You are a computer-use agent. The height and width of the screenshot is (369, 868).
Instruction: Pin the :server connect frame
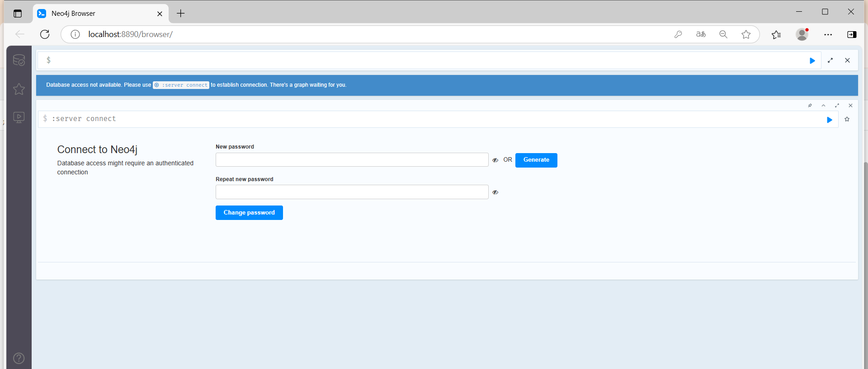click(x=810, y=105)
